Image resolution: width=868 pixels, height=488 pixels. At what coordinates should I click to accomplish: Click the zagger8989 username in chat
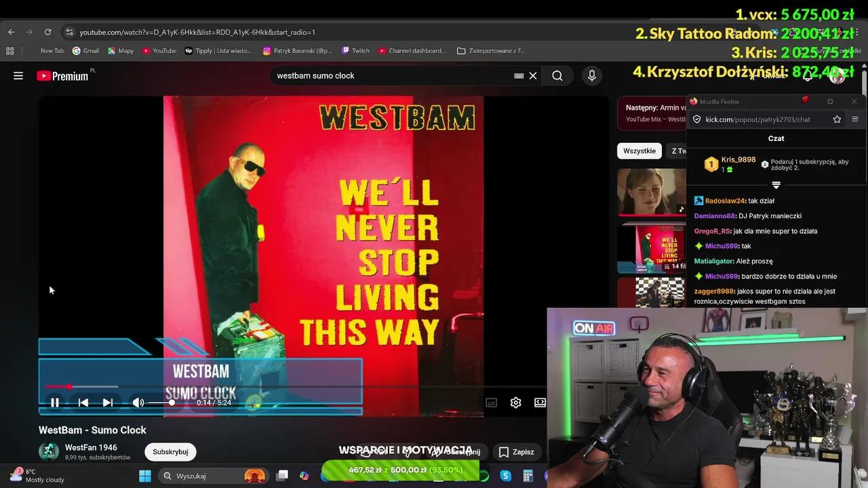(x=714, y=291)
